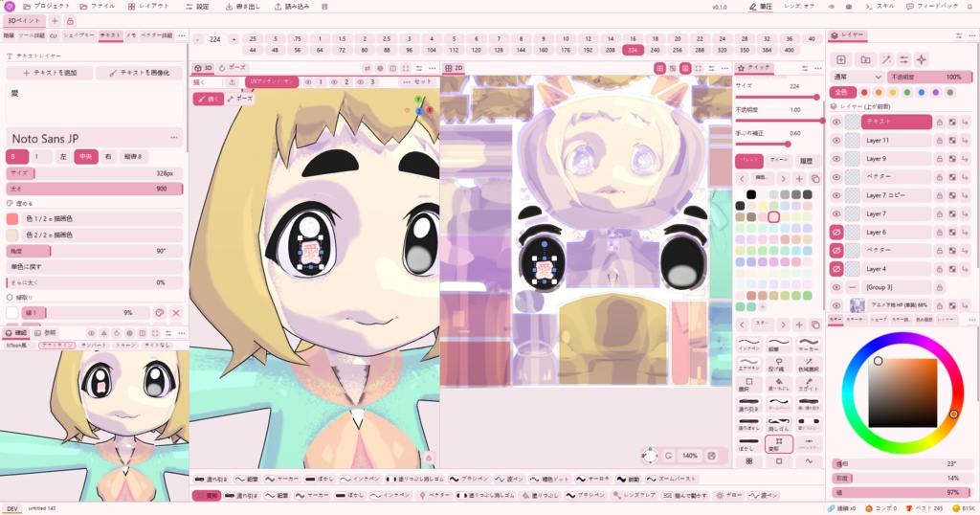Lock the Layer 11 layer

click(x=940, y=141)
